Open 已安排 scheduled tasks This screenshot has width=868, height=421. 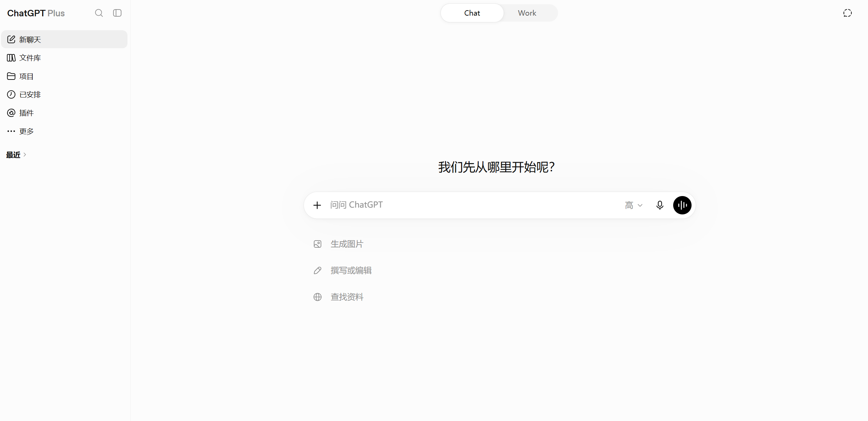(x=64, y=94)
